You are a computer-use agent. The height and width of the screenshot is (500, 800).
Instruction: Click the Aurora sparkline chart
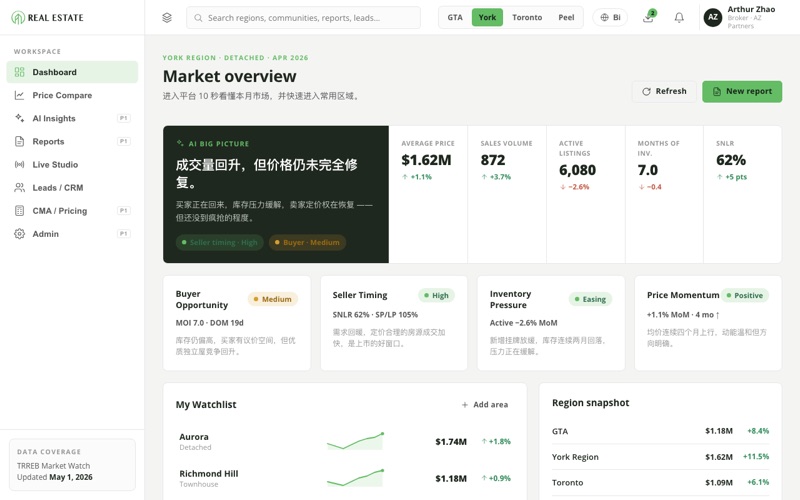(356, 441)
